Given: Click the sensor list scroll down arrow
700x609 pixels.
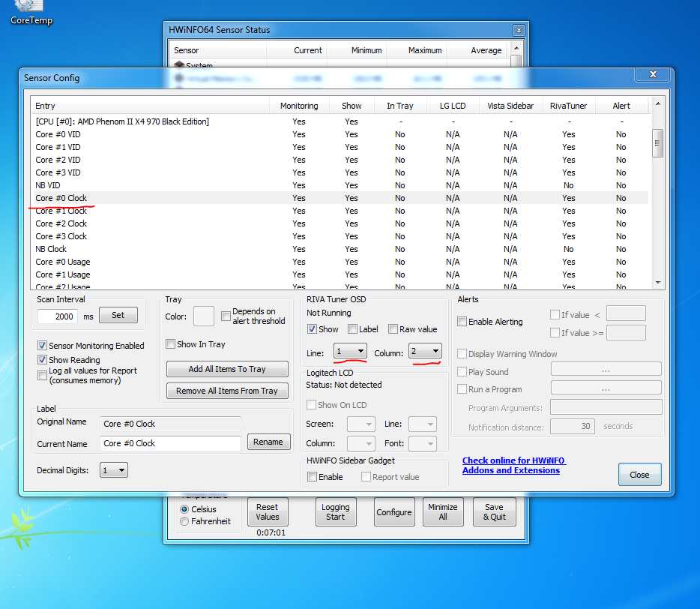Looking at the screenshot, I should pos(657,283).
